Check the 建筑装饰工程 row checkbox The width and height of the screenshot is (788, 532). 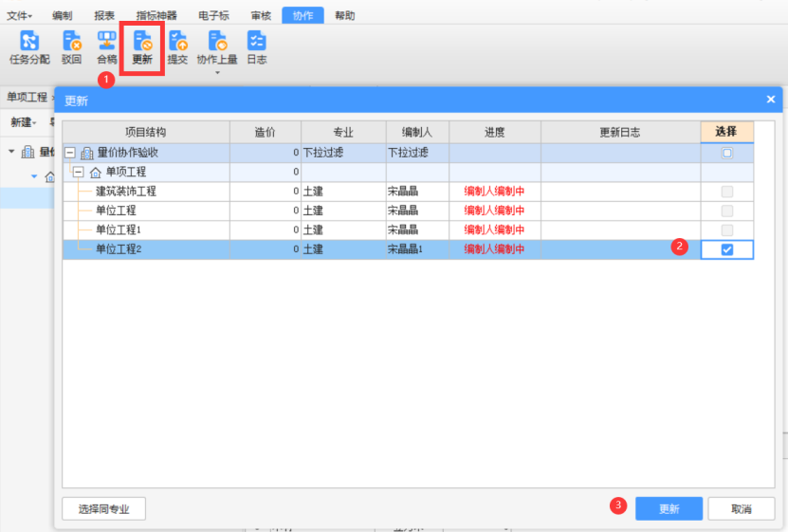click(727, 192)
